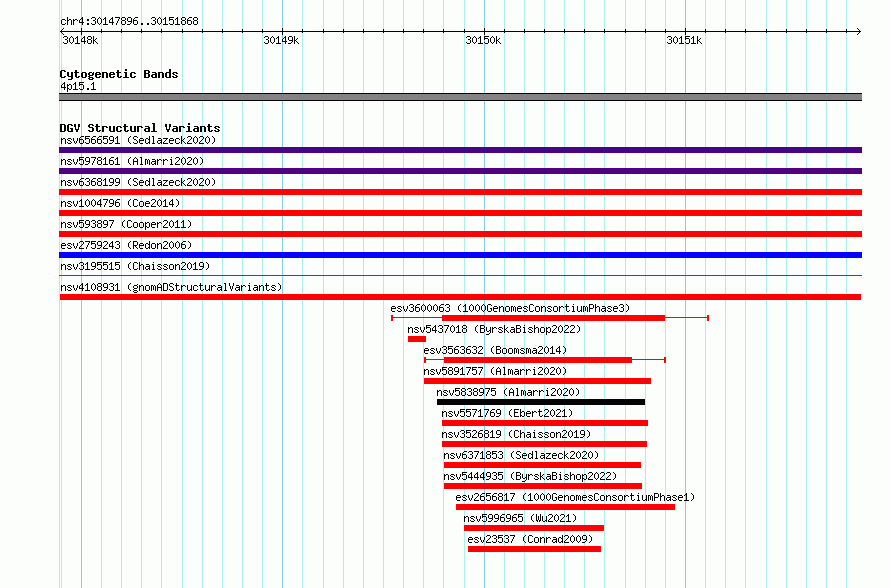Click the 30149k ruler label

(x=281, y=40)
